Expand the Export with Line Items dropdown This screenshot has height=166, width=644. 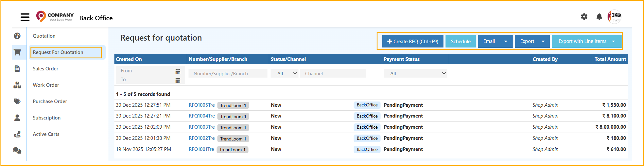click(614, 42)
